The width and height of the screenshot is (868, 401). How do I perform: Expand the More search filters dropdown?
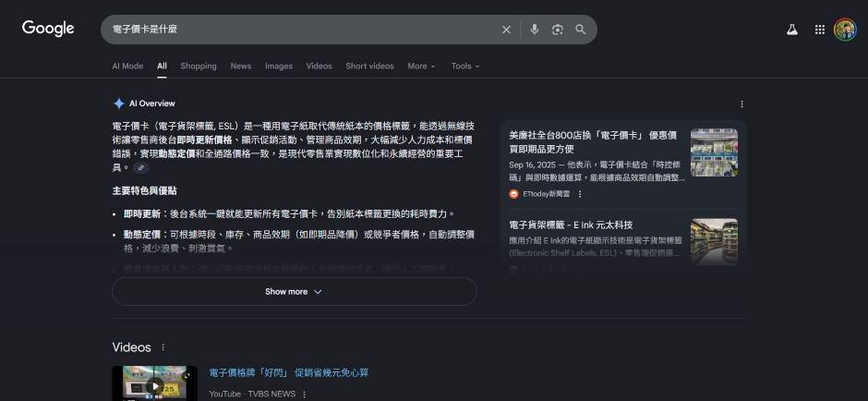(421, 67)
